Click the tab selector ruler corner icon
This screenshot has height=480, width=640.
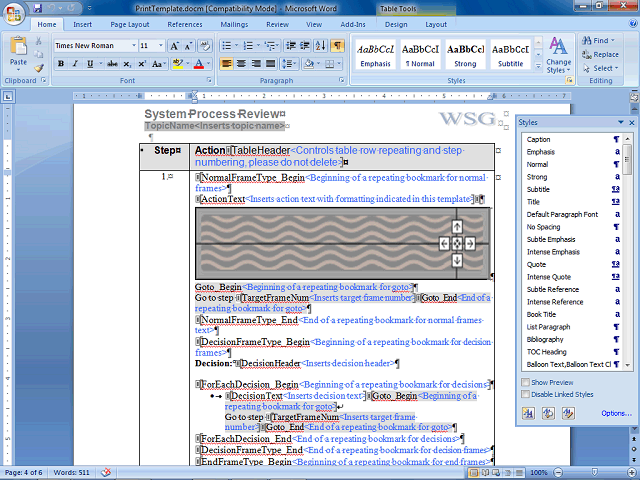(x=8, y=97)
